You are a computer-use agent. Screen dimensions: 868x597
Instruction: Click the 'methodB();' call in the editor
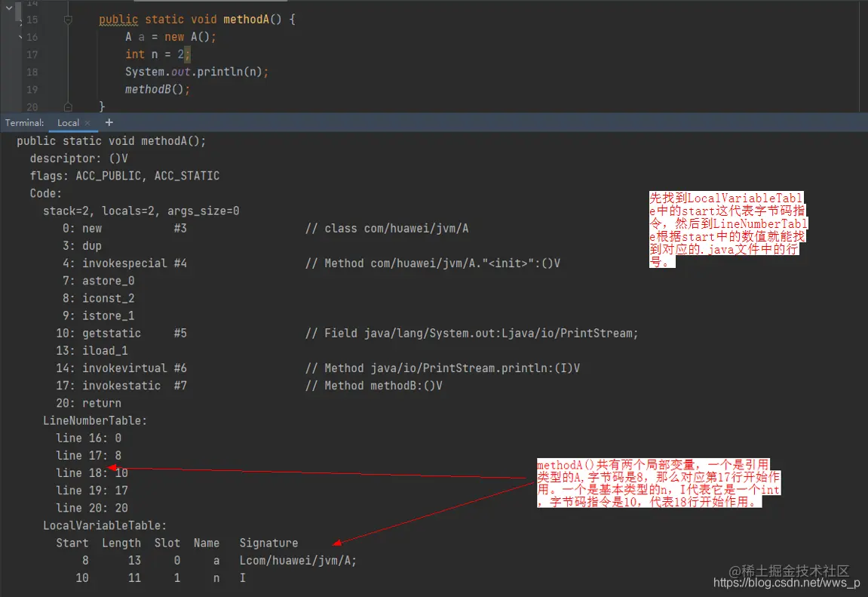tap(157, 89)
